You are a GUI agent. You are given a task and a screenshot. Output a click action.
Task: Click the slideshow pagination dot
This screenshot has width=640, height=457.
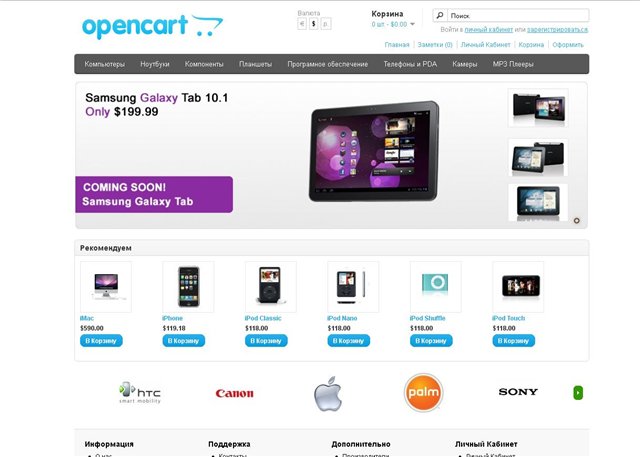pos(576,221)
